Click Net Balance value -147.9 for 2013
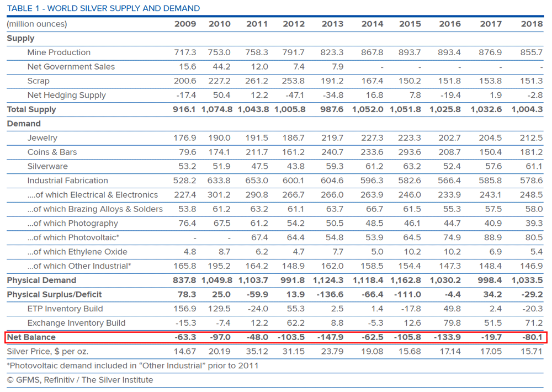 coord(331,337)
